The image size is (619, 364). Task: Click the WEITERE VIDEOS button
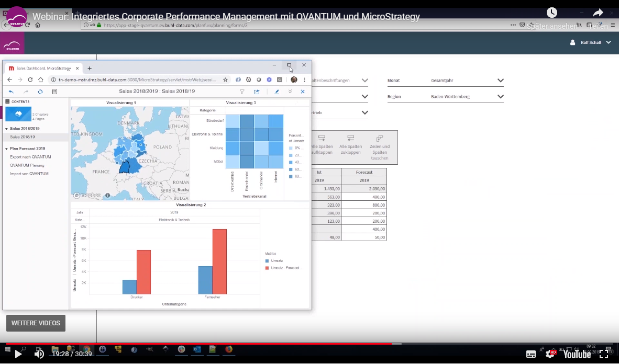(x=36, y=323)
